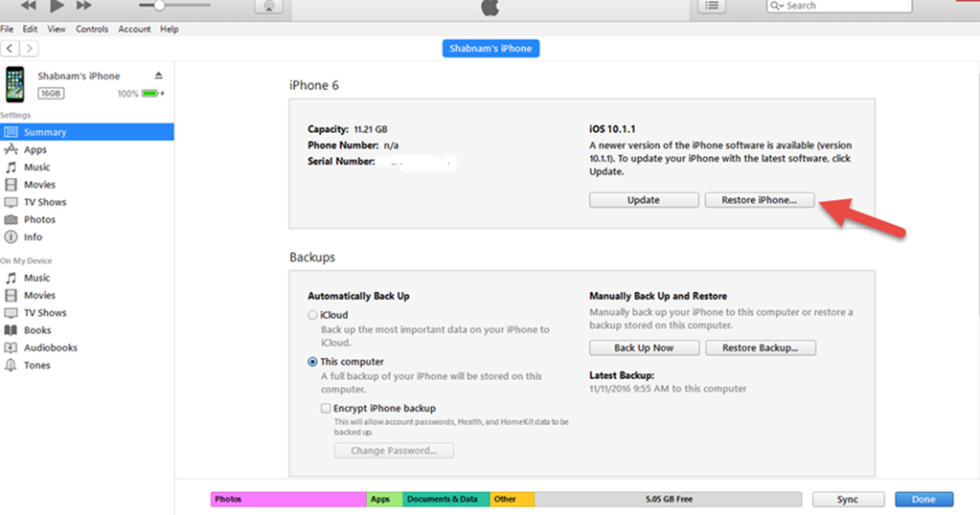980x515 pixels.
Task: Click the Update button
Action: [644, 200]
